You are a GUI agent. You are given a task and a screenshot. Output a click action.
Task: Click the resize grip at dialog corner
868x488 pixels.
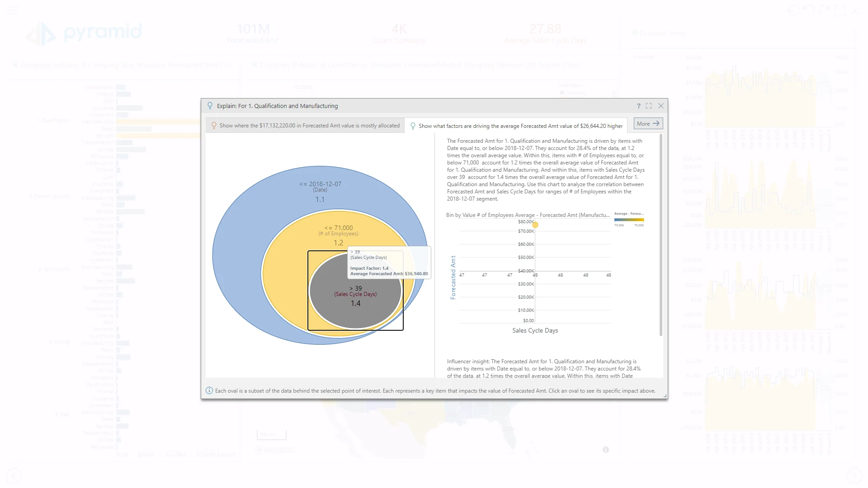665,396
